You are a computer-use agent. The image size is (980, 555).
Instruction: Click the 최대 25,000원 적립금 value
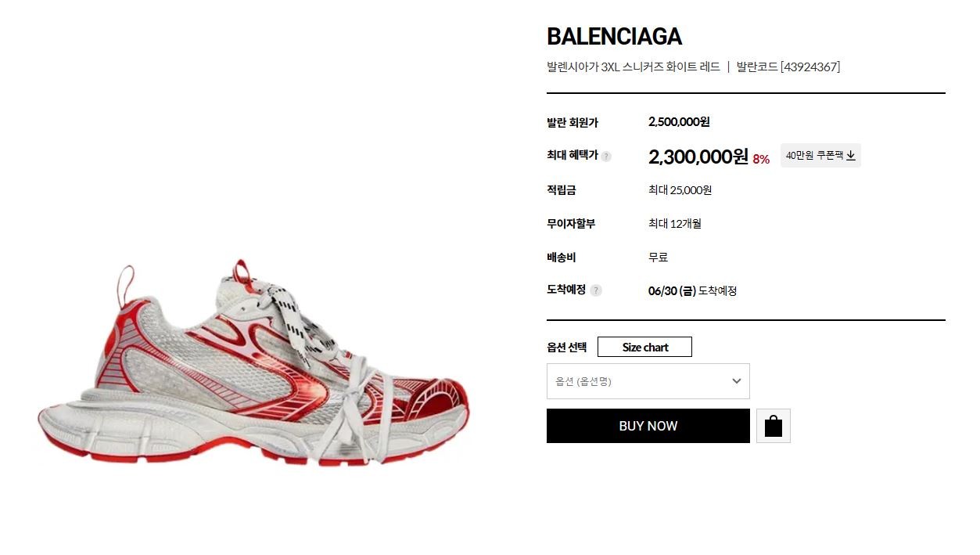680,190
